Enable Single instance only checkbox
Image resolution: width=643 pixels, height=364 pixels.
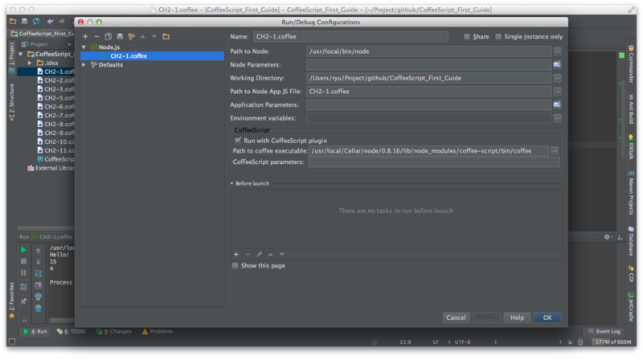point(498,36)
